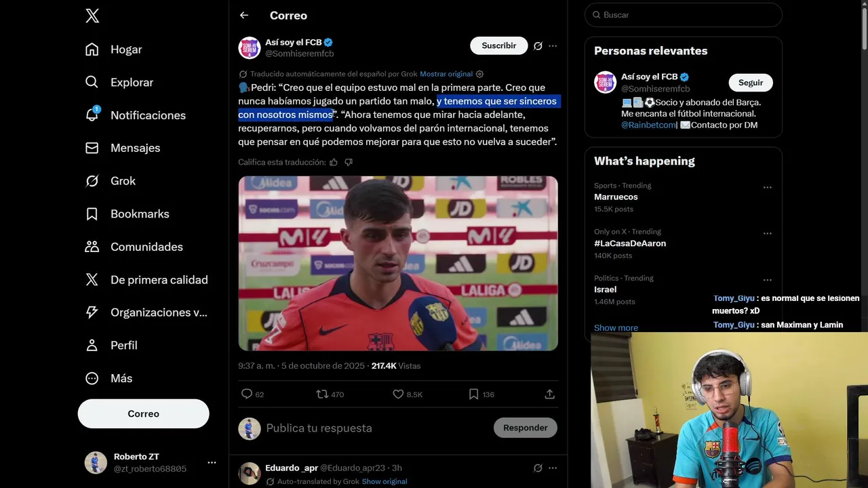
Task: Open translation settings gear icon
Action: click(x=479, y=74)
